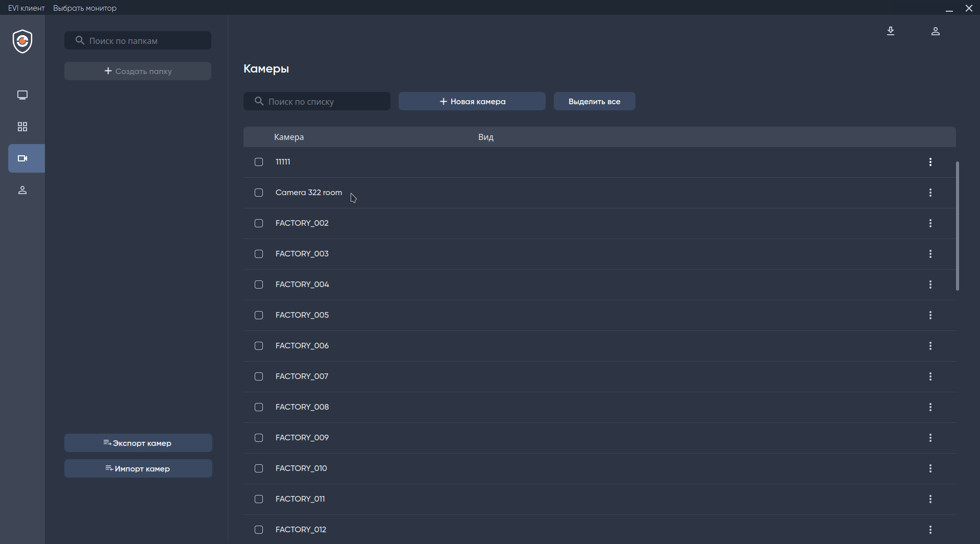Open options menu for FACTORY_004 row

930,285
